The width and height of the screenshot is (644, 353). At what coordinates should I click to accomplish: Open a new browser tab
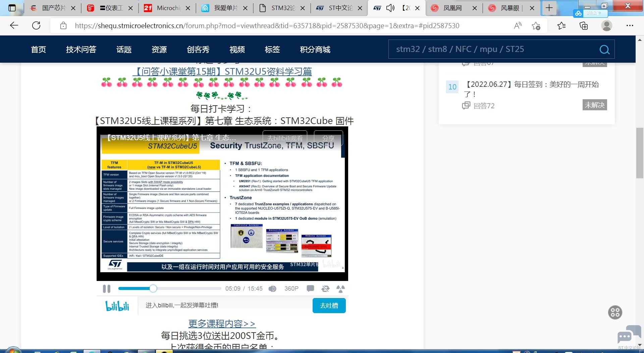pyautogui.click(x=549, y=8)
